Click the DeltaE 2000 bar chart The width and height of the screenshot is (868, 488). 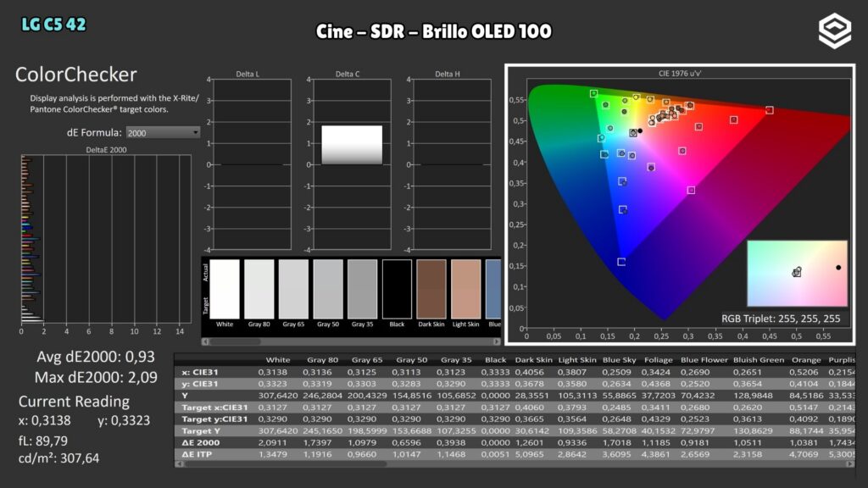tap(106, 239)
